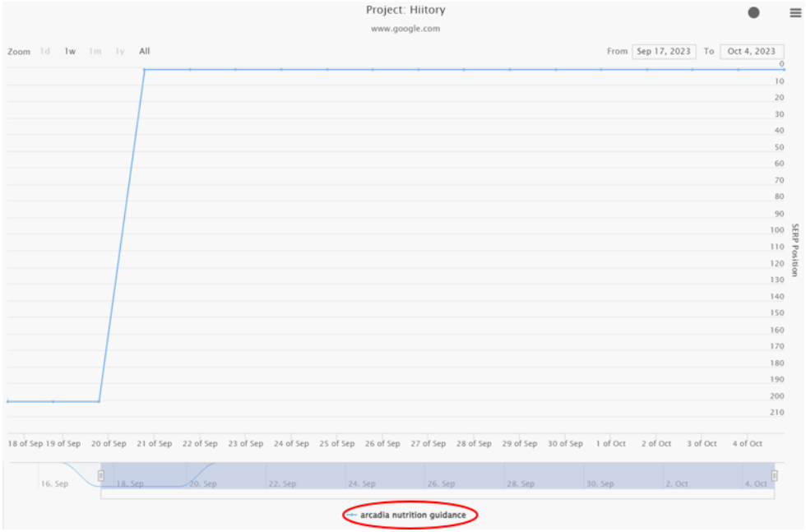This screenshot has width=806, height=532.
Task: Show All data range
Action: point(145,51)
